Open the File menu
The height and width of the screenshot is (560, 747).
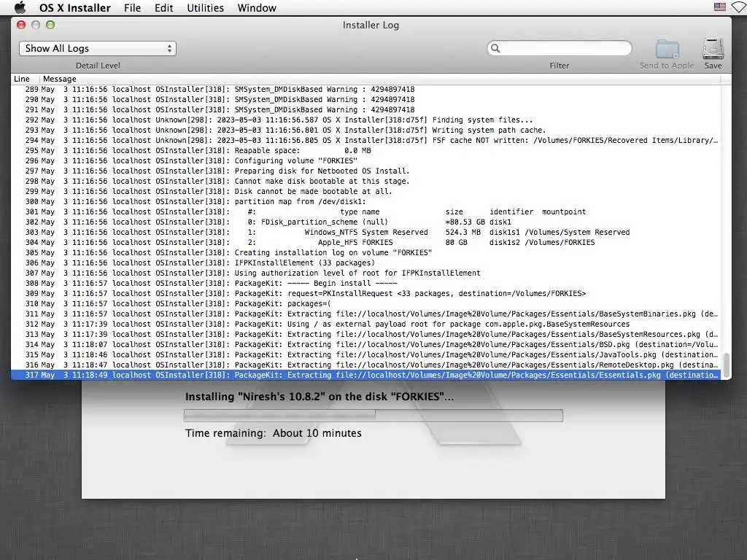coord(133,8)
